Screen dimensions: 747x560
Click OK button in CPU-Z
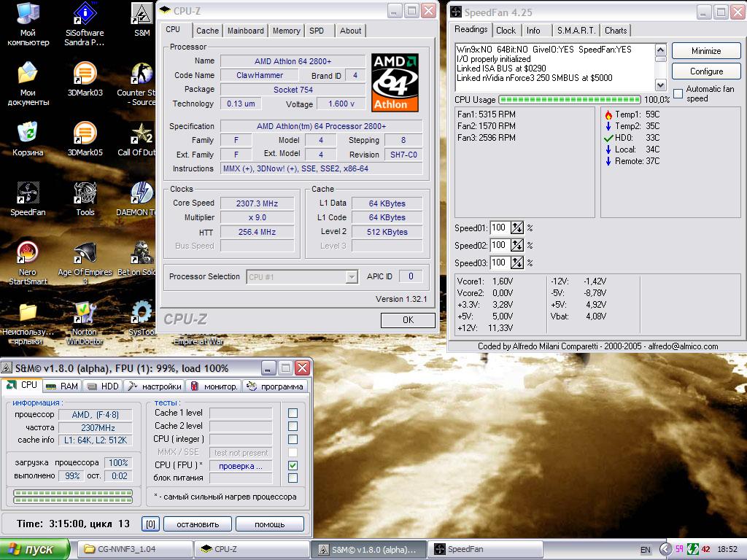[x=408, y=320]
